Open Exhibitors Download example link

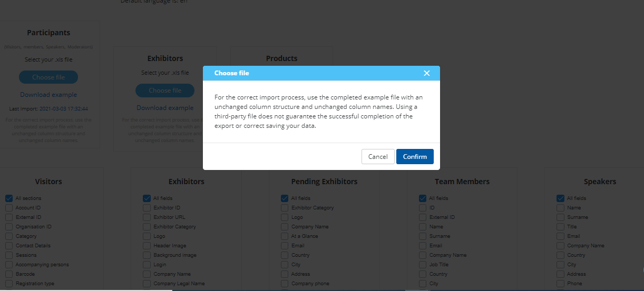coord(165,108)
